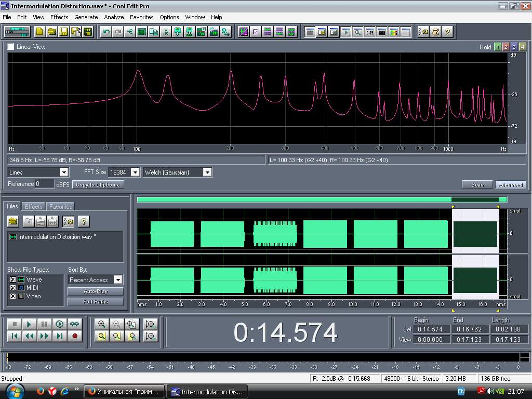
Task: Enable the Linear View checkbox
Action: (11, 47)
